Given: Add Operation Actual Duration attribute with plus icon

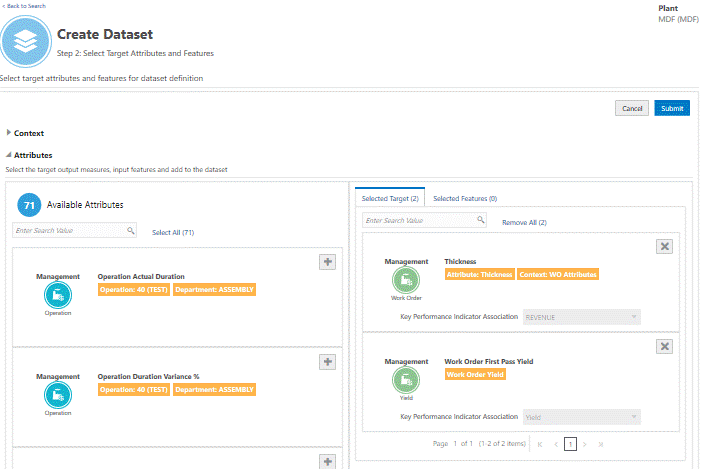Looking at the screenshot, I should 327,261.
